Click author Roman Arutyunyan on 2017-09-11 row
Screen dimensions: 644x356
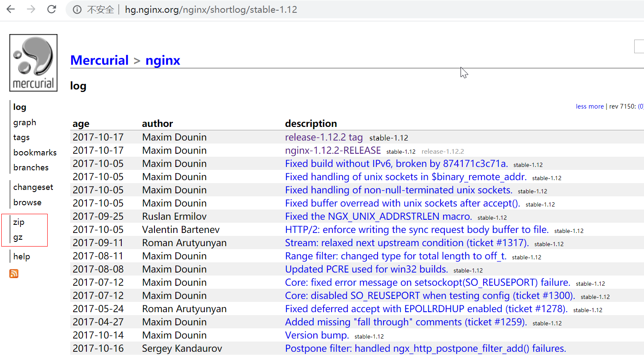click(x=184, y=243)
